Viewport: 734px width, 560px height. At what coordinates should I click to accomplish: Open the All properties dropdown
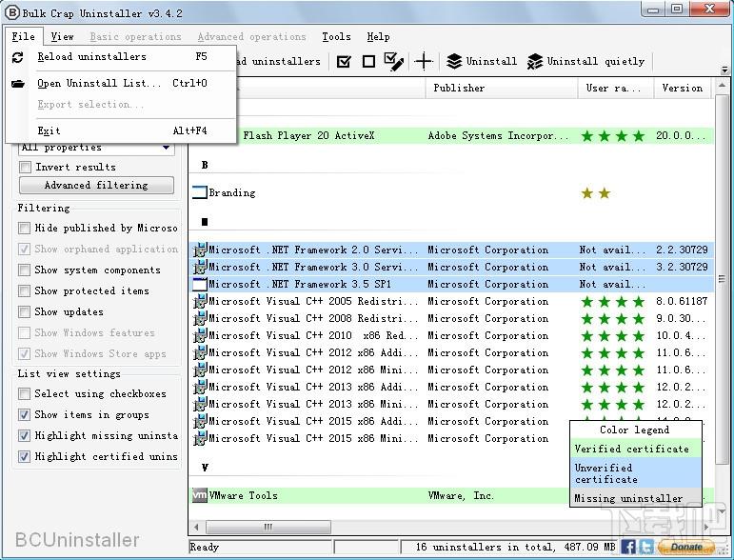97,148
